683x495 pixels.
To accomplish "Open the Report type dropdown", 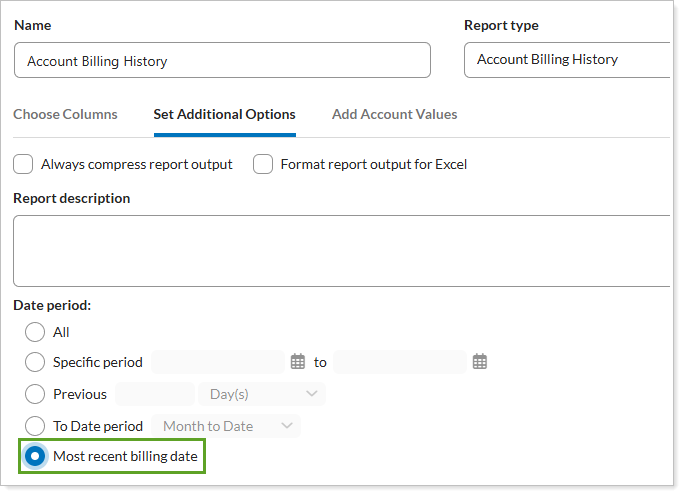I will [x=570, y=60].
